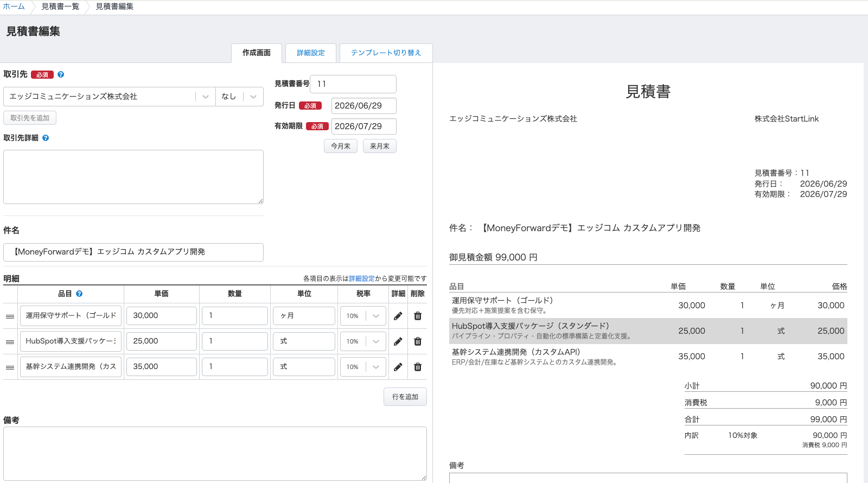Edit details of HubSpot導入支援パッケージ row with pencil
This screenshot has width=868, height=483.
[x=398, y=341]
